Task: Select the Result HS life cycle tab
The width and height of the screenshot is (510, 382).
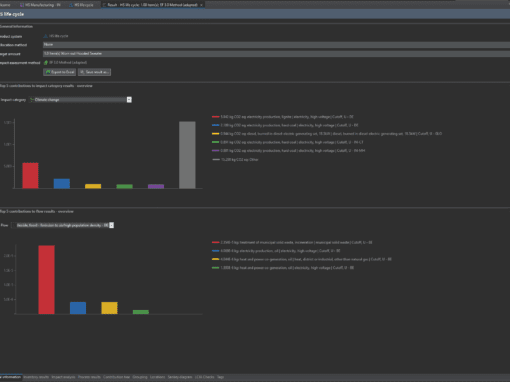Action: point(152,5)
